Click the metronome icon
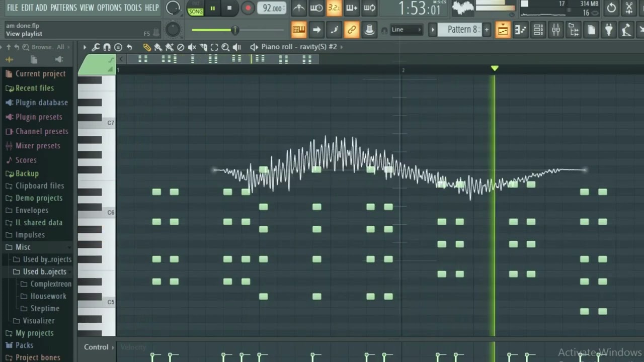The width and height of the screenshot is (644, 362). click(299, 8)
